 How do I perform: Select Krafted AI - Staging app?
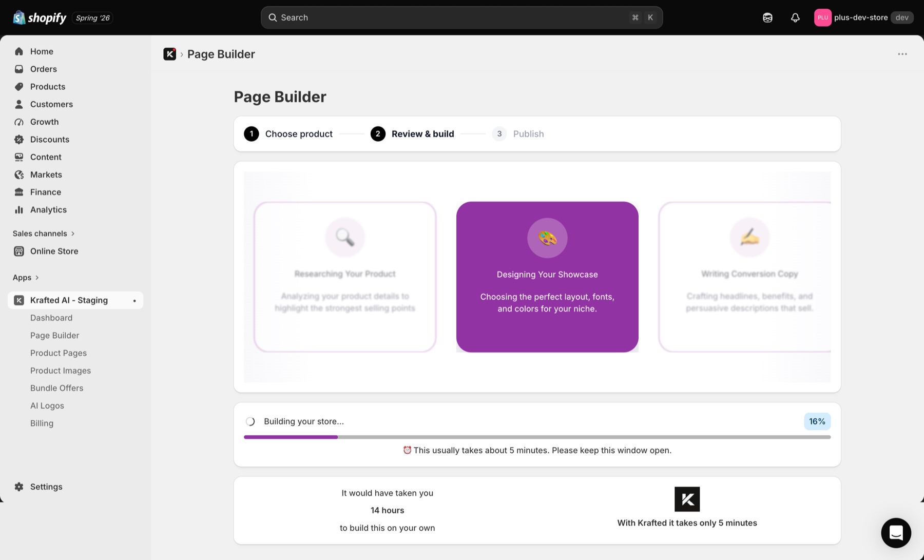pyautogui.click(x=75, y=300)
